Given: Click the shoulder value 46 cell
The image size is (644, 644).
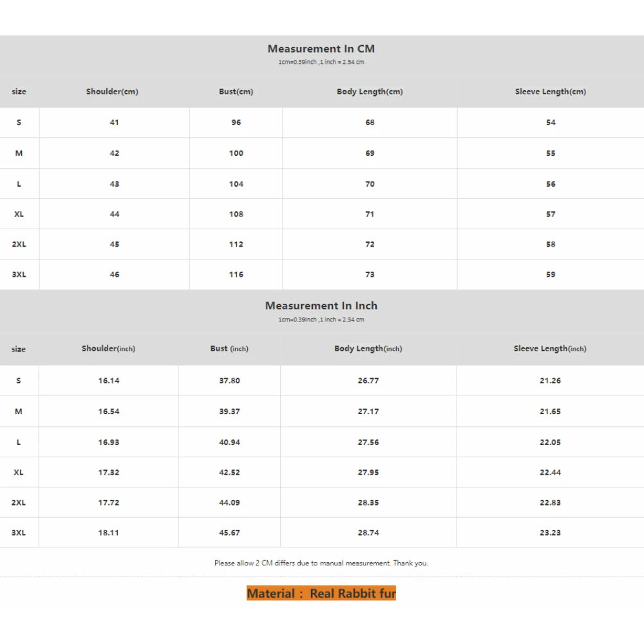Looking at the screenshot, I should click(114, 274).
